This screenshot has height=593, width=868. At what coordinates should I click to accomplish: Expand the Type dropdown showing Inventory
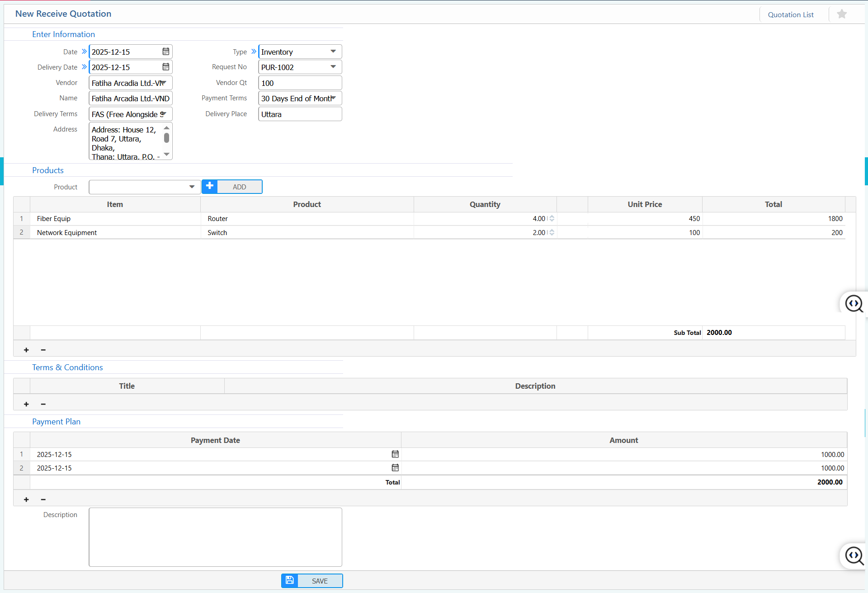[x=333, y=52]
